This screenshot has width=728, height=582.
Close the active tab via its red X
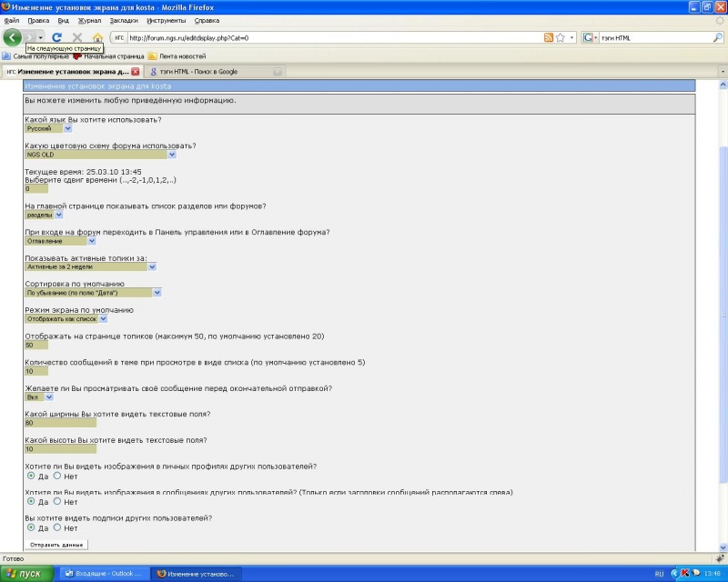click(x=136, y=71)
